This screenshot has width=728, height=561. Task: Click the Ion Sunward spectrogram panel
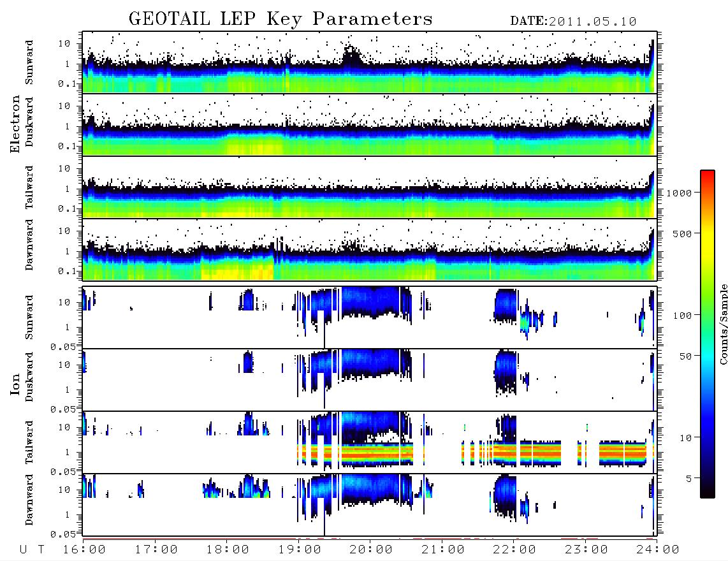click(370, 317)
